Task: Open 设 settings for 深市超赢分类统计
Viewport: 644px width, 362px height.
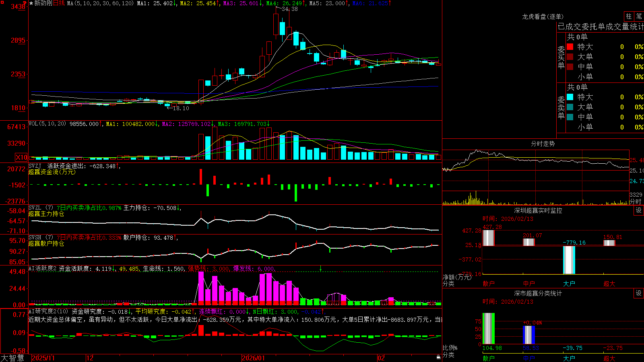Action: click(639, 293)
